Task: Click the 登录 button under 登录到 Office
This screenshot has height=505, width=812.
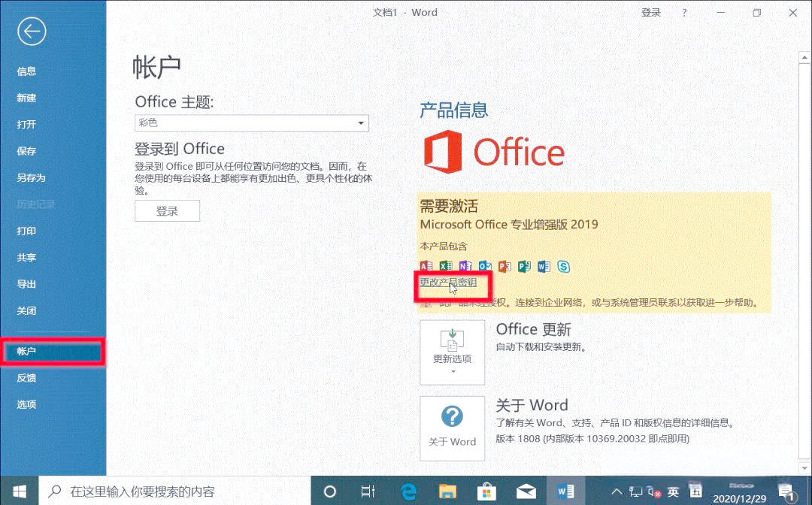Action: (x=167, y=211)
